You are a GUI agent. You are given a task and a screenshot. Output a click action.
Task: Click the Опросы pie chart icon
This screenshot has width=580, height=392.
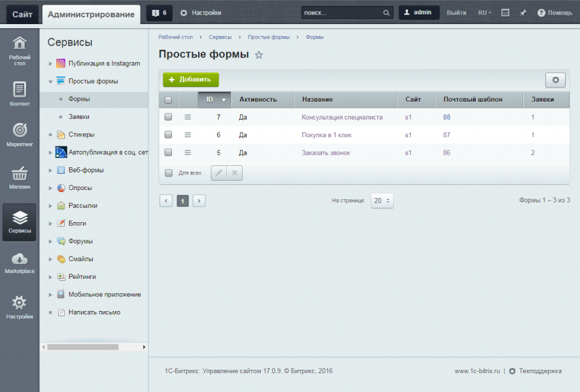[x=61, y=188]
